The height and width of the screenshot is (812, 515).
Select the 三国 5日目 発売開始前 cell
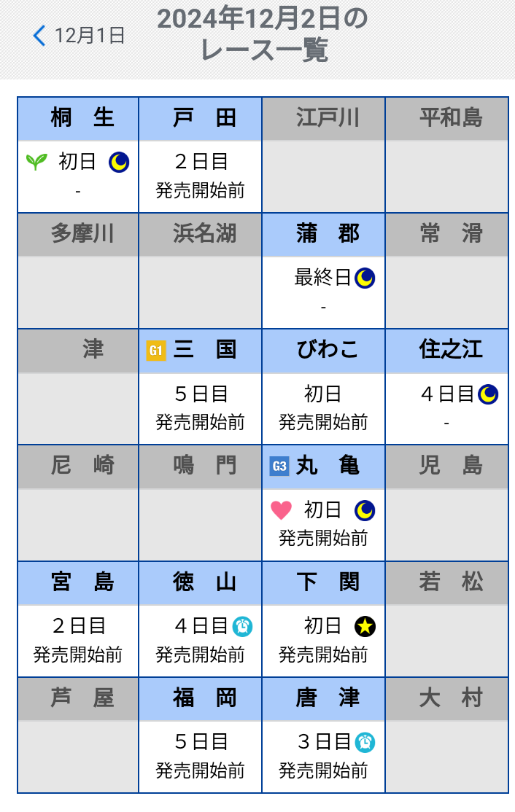(x=200, y=408)
